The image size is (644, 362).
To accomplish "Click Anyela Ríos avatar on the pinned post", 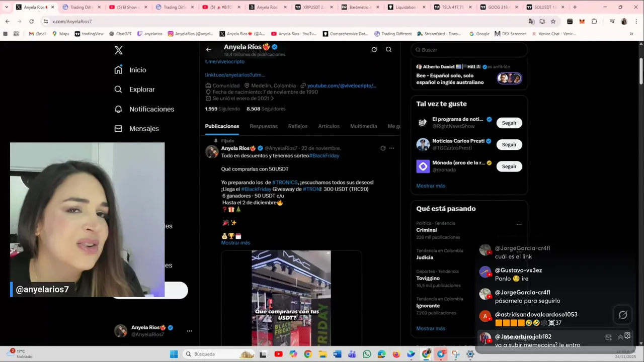I will (212, 151).
